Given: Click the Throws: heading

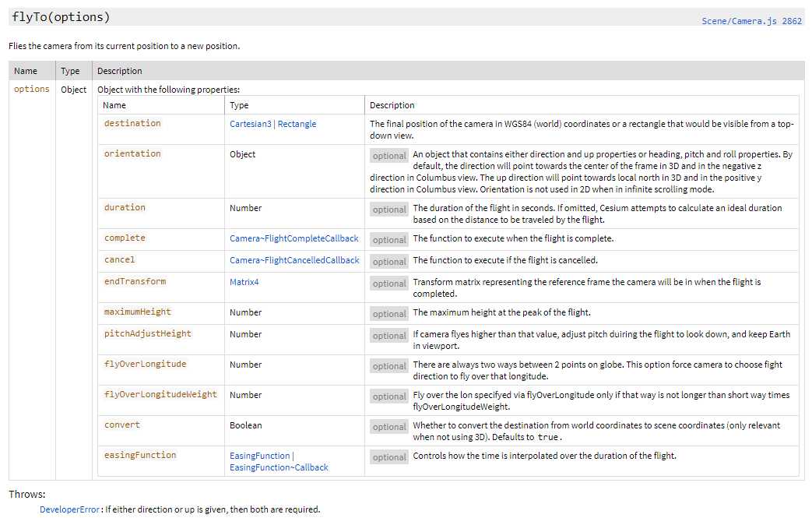Looking at the screenshot, I should pyautogui.click(x=27, y=494).
